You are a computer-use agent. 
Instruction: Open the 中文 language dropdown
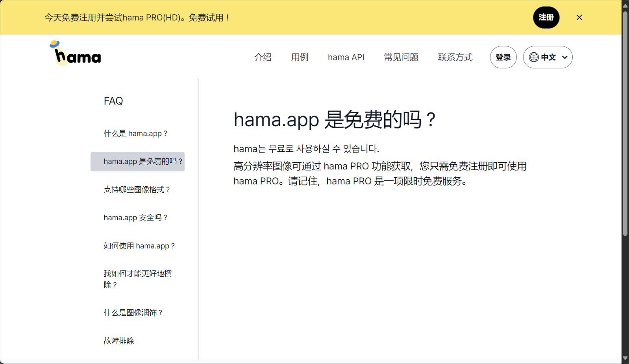coord(548,57)
